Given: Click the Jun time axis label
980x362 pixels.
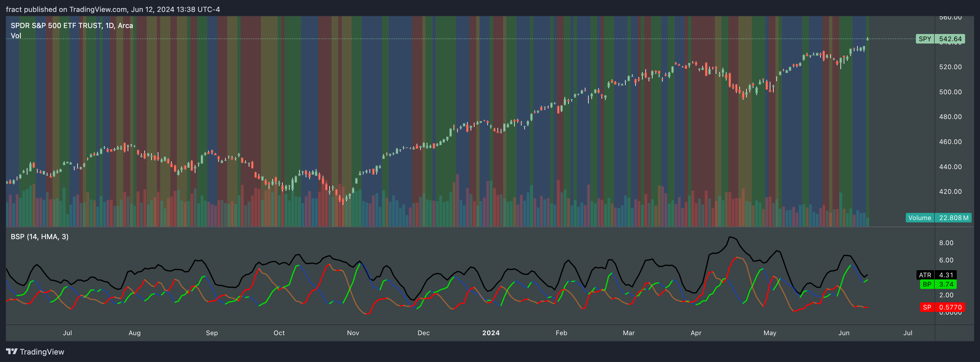Looking at the screenshot, I should tap(844, 333).
